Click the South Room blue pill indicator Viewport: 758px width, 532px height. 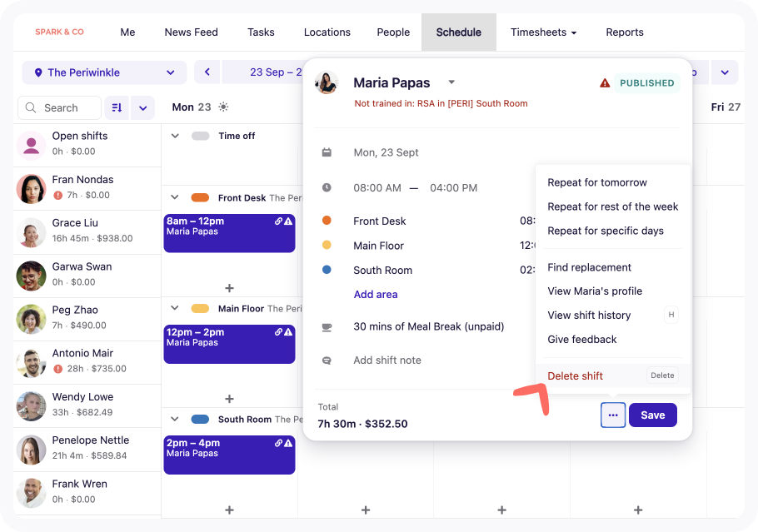tap(200, 419)
